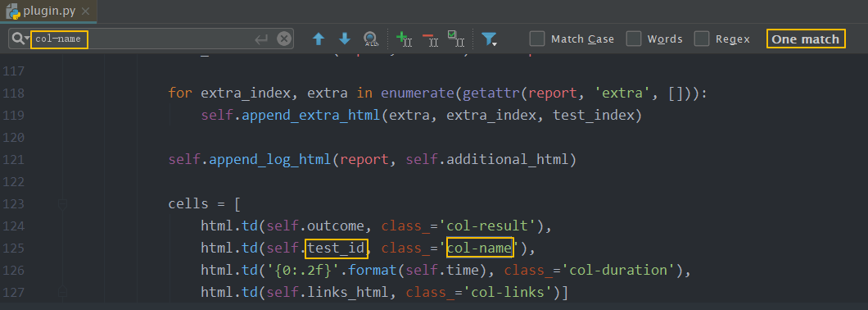Image resolution: width=868 pixels, height=310 pixels.
Task: Click 'test_index' on line 119
Action: 593,116
